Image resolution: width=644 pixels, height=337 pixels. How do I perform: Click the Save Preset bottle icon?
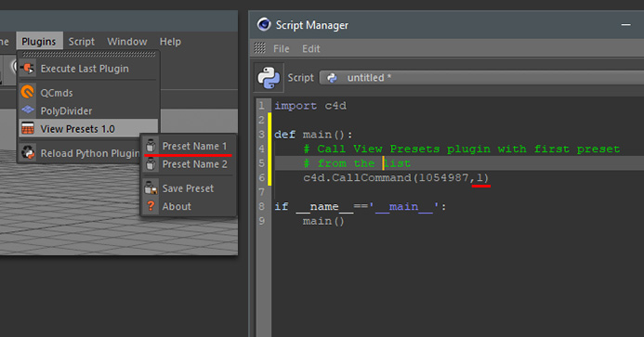tap(151, 188)
